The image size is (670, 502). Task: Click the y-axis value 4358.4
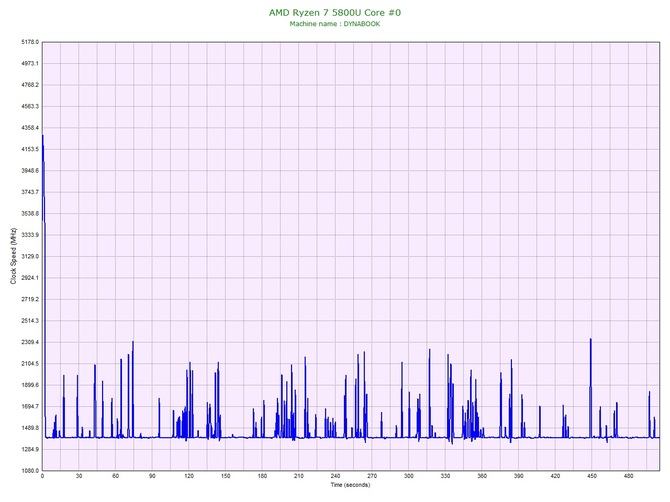pyautogui.click(x=30, y=128)
